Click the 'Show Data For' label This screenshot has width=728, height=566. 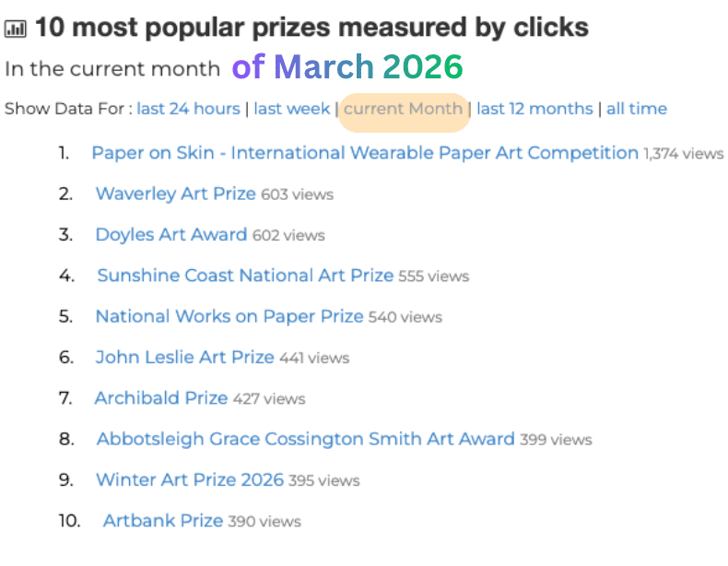point(65,109)
